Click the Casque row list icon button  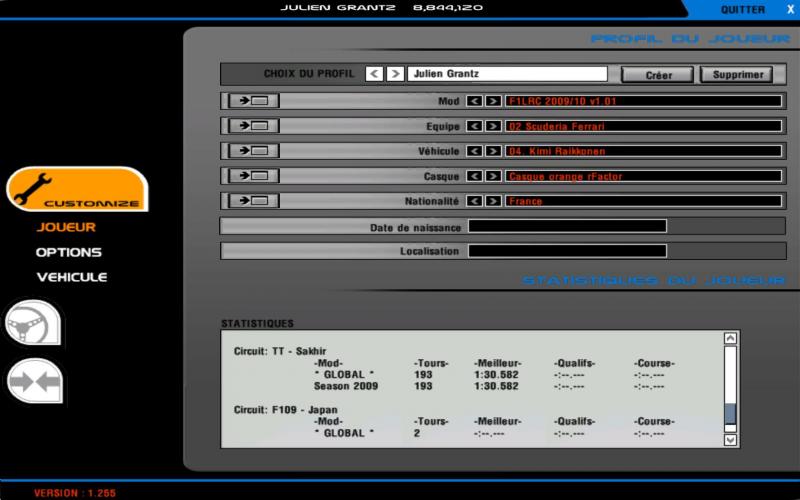click(254, 176)
